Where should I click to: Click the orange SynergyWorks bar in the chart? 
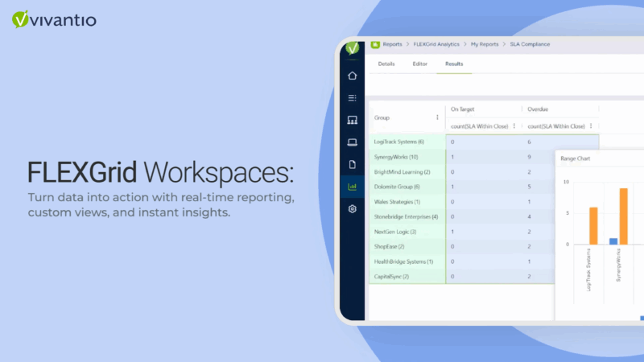coord(623,216)
